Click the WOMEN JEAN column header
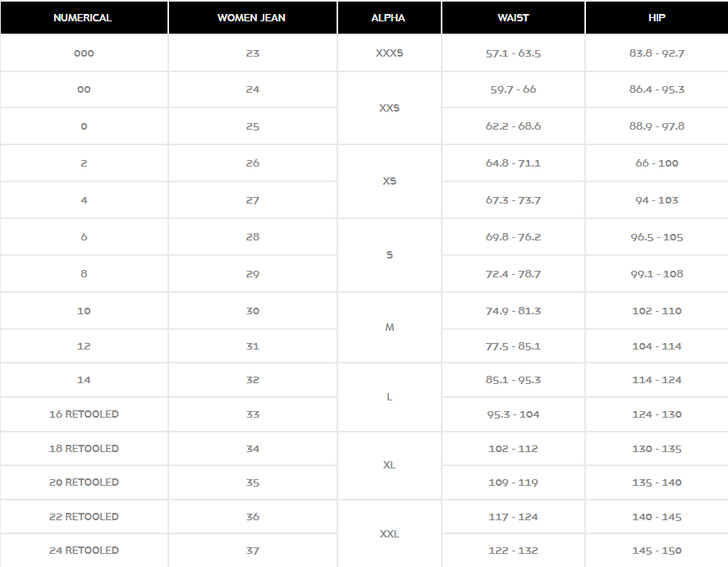 (252, 17)
